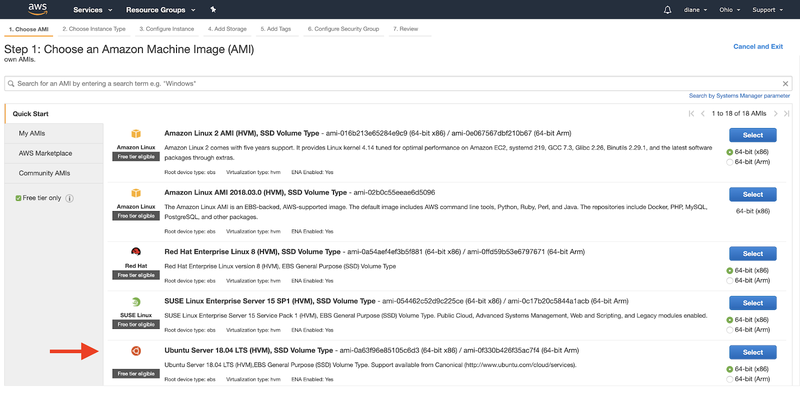Click the '1 to 18 of 18 AMIs' text
The image size is (800, 394).
pyautogui.click(x=739, y=114)
